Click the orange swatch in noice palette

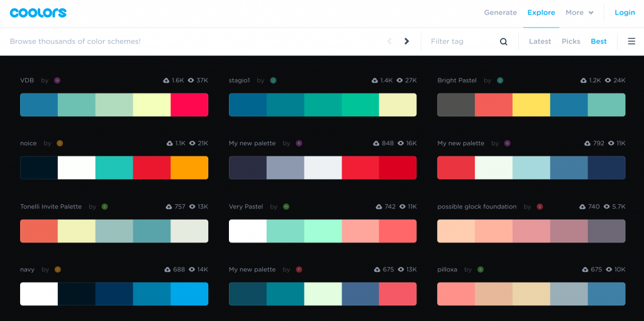[x=189, y=168]
